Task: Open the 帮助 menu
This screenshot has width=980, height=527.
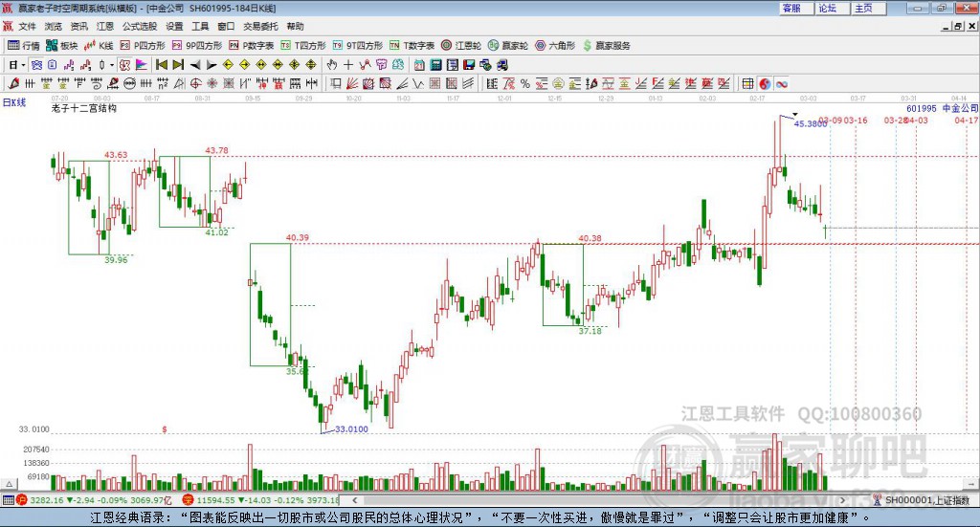Action: click(295, 26)
